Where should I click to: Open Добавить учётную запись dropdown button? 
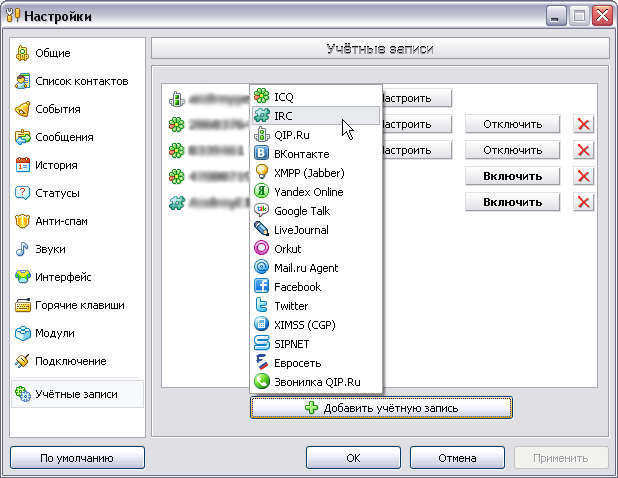click(x=381, y=407)
